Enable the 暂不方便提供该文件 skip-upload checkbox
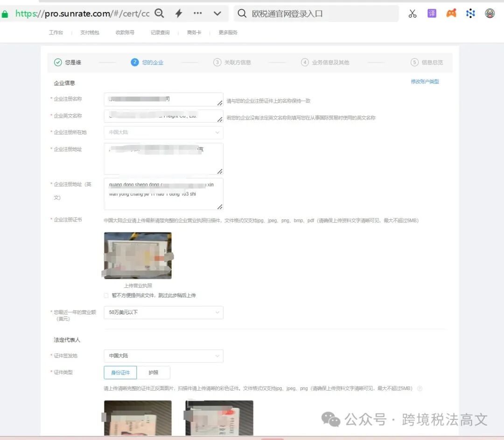The image size is (504, 440). [x=106, y=295]
